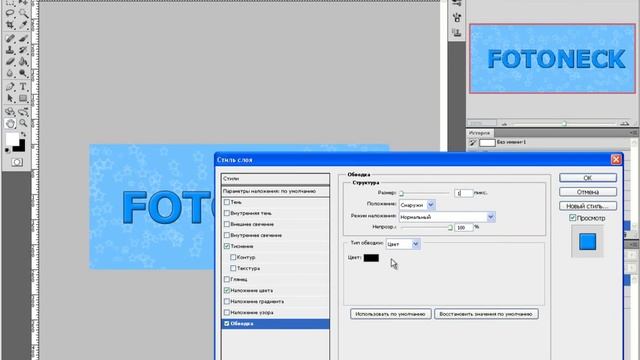The image size is (640, 360).
Task: Click Использовать по умолчанию button
Action: 391,314
